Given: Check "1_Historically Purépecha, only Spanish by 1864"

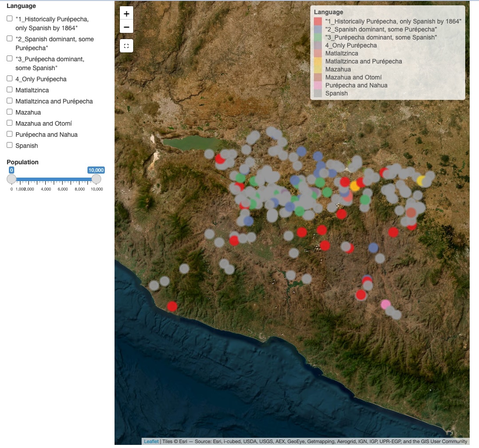Looking at the screenshot, I should click(x=10, y=19).
